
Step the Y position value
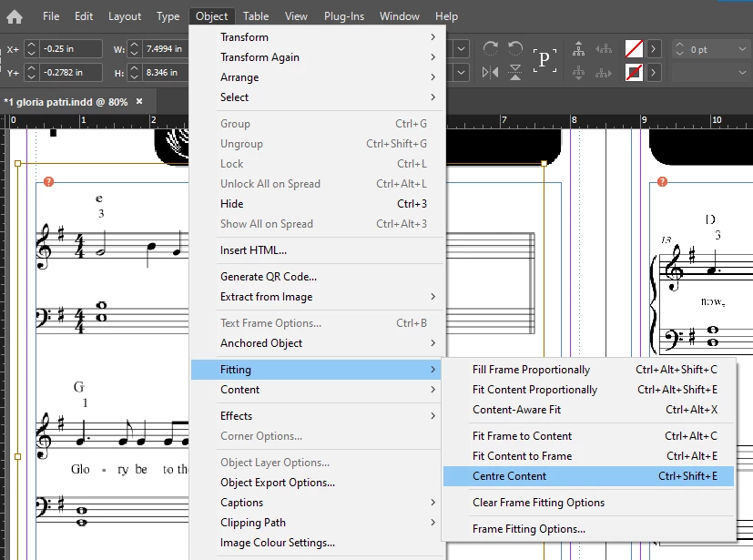(31, 72)
